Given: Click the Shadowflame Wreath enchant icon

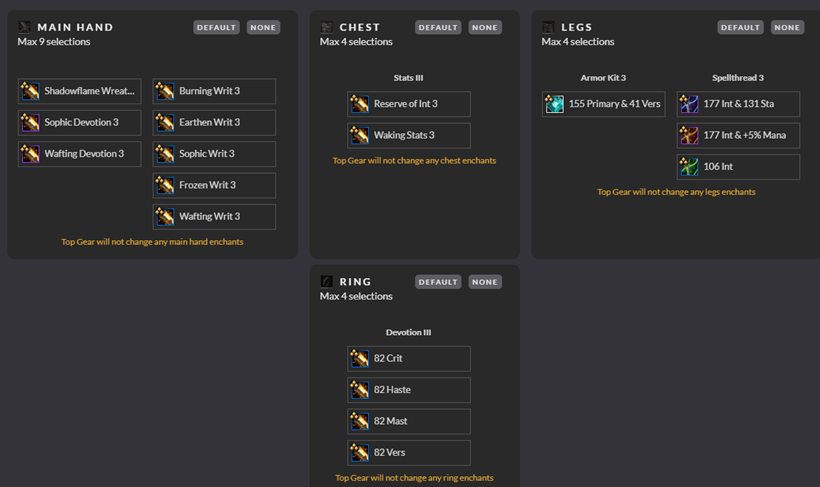Looking at the screenshot, I should [30, 91].
